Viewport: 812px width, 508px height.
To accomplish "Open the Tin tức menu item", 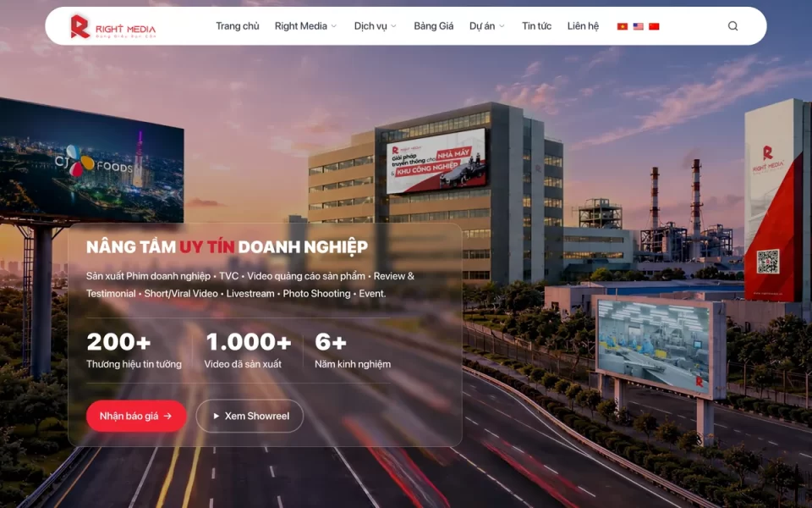I will [536, 26].
